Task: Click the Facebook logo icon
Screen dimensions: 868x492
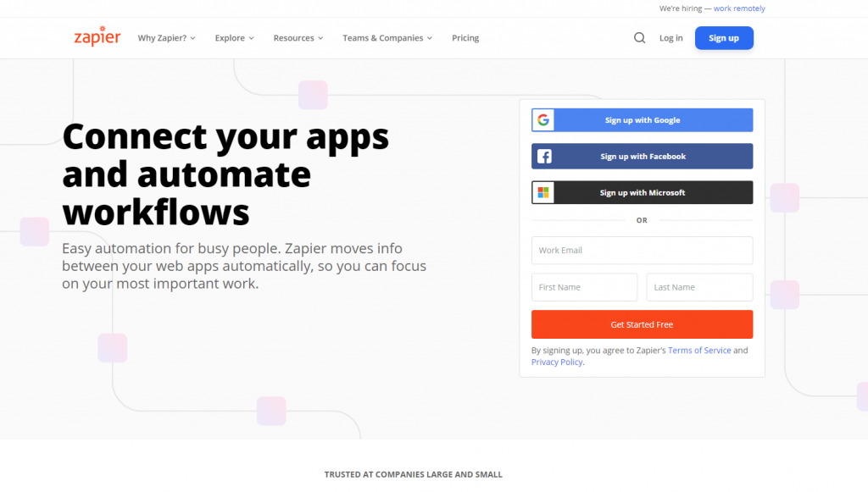Action: pyautogui.click(x=544, y=157)
